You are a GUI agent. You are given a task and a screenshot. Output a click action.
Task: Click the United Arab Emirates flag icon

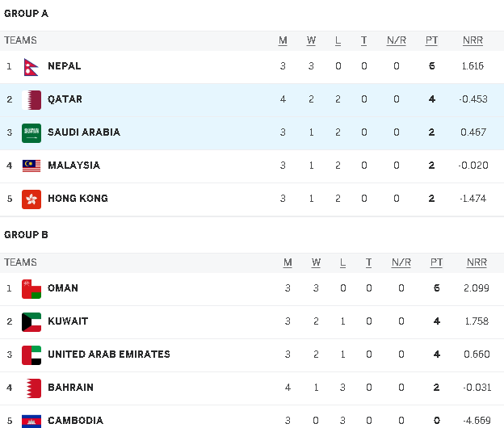point(31,355)
